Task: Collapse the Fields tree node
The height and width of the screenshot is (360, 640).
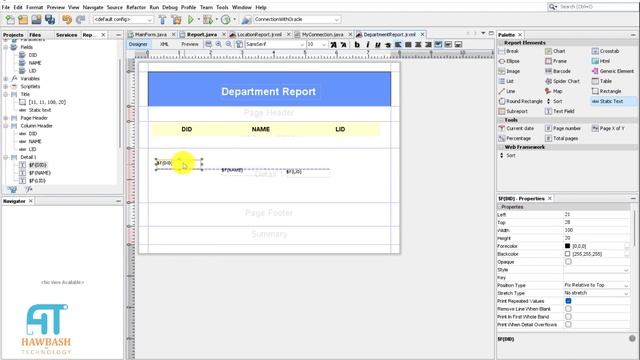Action: pyautogui.click(x=6, y=47)
